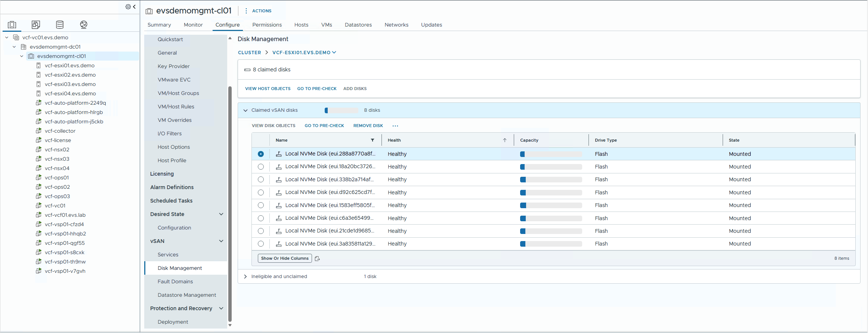Viewport: 868px width, 333px height.
Task: Collapse the Desired State menu group
Action: 221,214
